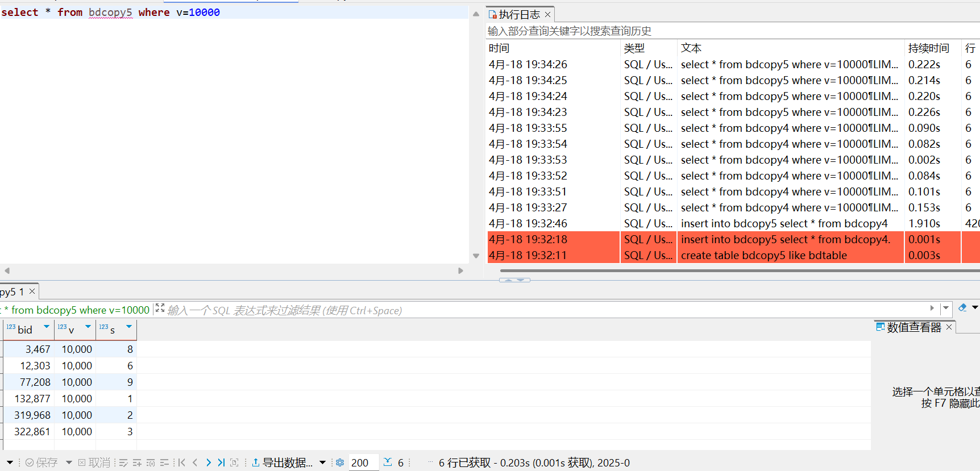Click the 6 行已获取 status message
The height and width of the screenshot is (471, 980).
pyautogui.click(x=534, y=462)
